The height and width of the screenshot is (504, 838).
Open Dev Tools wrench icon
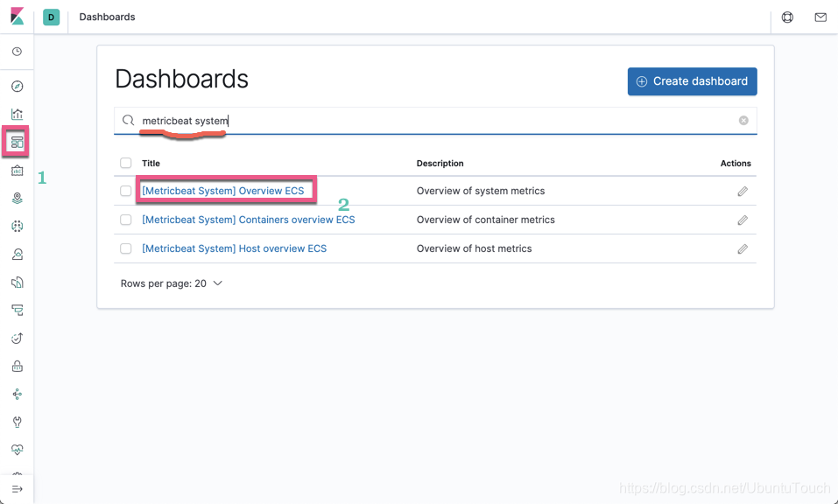coord(17,422)
